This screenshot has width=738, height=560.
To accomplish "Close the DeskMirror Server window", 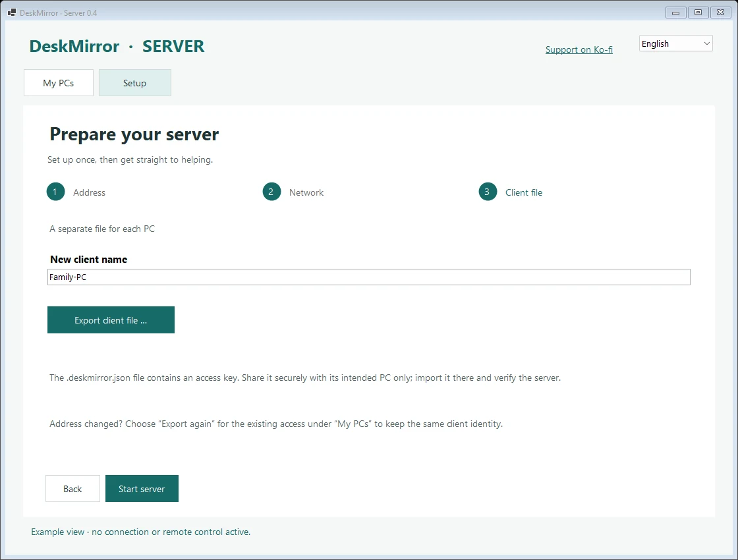I will [x=721, y=13].
